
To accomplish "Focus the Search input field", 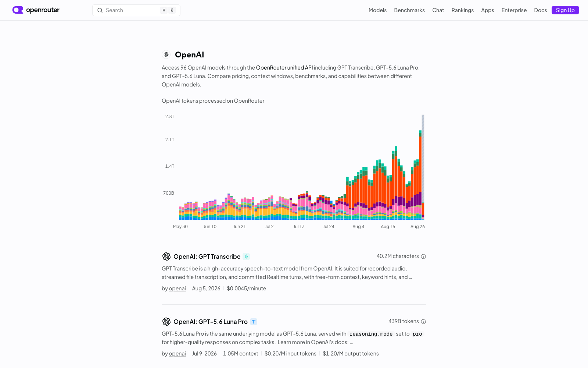I will pos(136,10).
